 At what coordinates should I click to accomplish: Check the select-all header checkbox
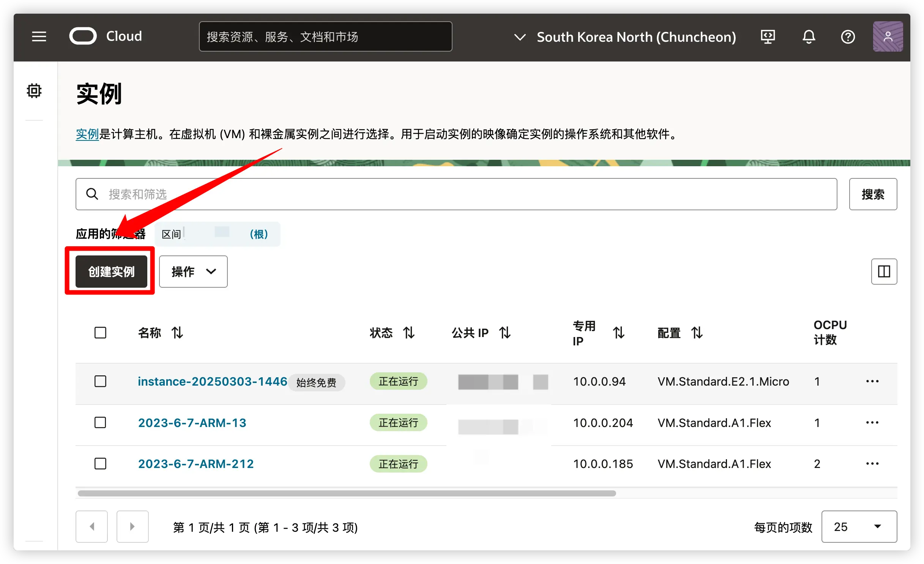click(x=100, y=333)
